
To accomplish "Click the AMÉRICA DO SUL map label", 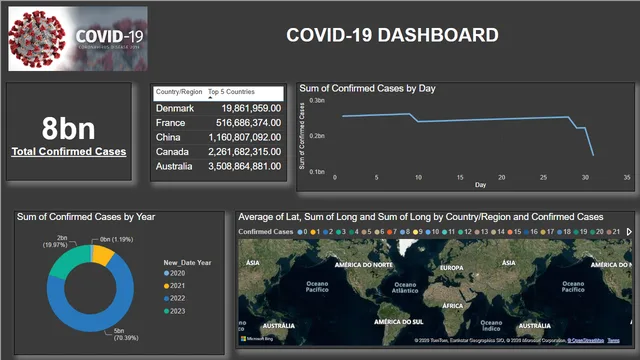I will click(x=399, y=322).
